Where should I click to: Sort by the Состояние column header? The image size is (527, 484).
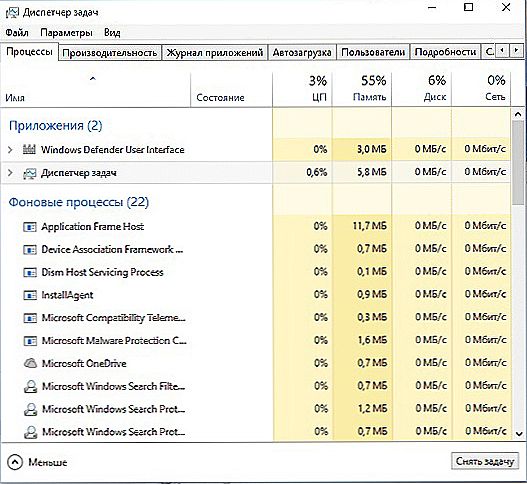pyautogui.click(x=231, y=90)
